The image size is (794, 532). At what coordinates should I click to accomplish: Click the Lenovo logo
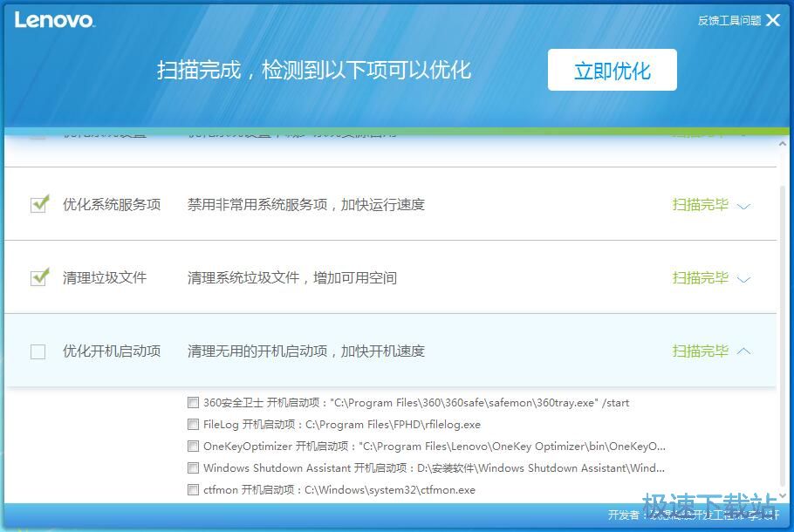[54, 20]
